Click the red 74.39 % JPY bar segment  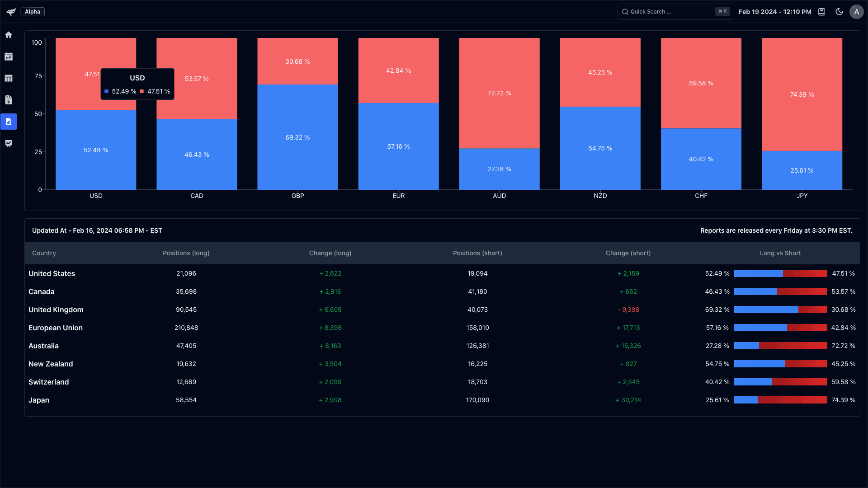[802, 94]
